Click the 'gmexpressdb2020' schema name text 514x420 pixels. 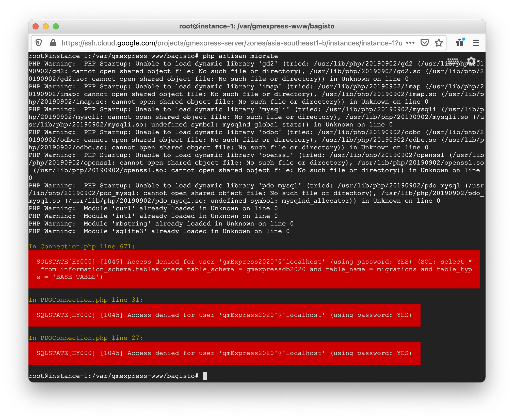(276, 269)
